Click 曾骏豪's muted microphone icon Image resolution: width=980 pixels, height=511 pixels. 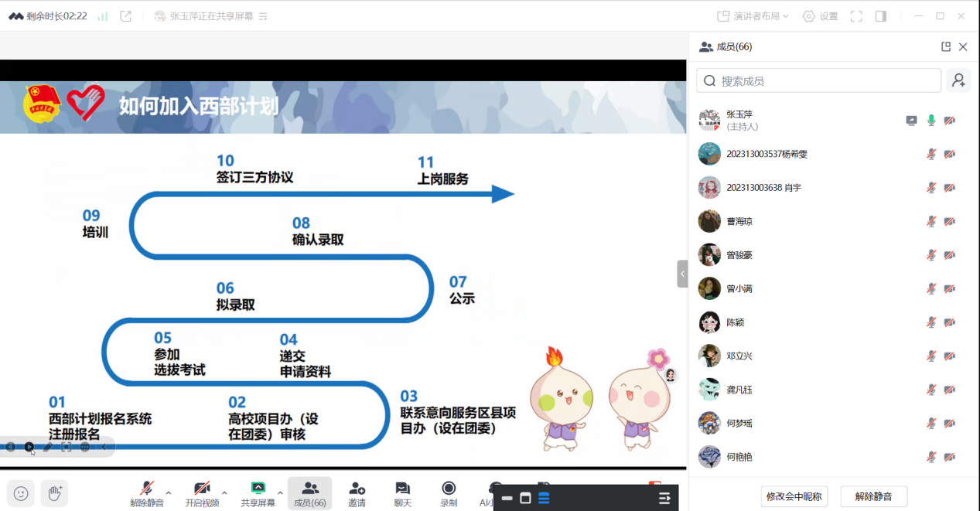pos(931,254)
